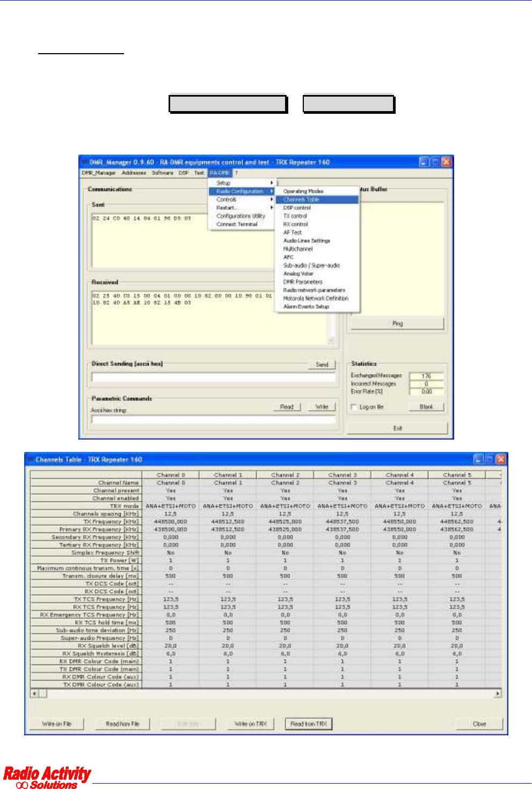Click Close button in Channels Table window
Screen dimensions: 532x789
479,724
